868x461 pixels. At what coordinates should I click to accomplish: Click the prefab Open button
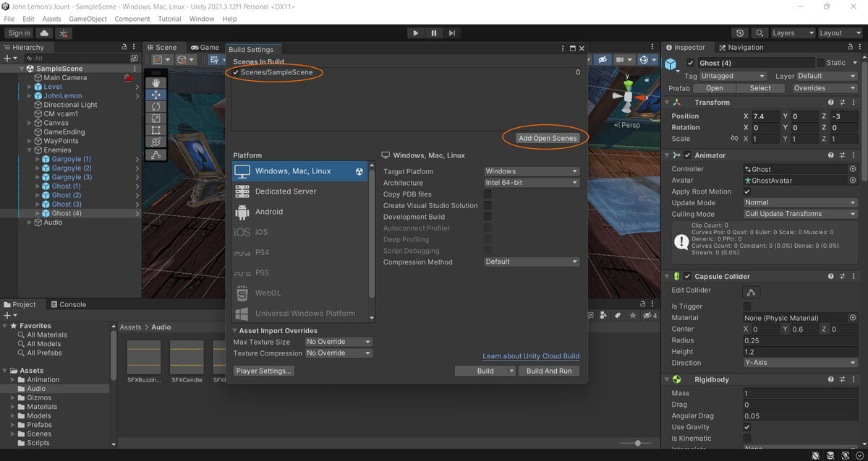[x=715, y=88]
